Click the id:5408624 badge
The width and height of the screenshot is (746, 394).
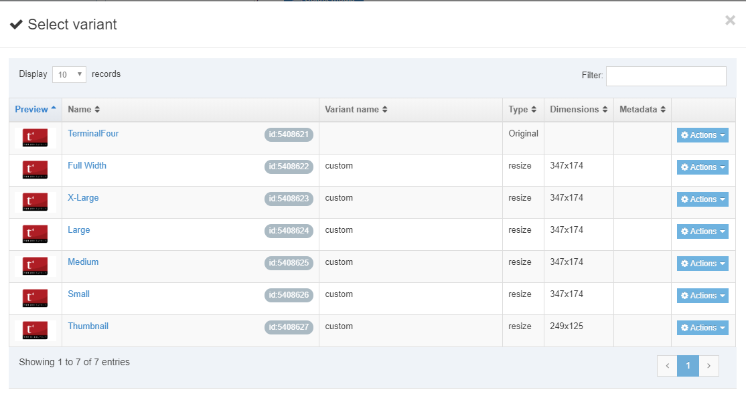(x=289, y=231)
